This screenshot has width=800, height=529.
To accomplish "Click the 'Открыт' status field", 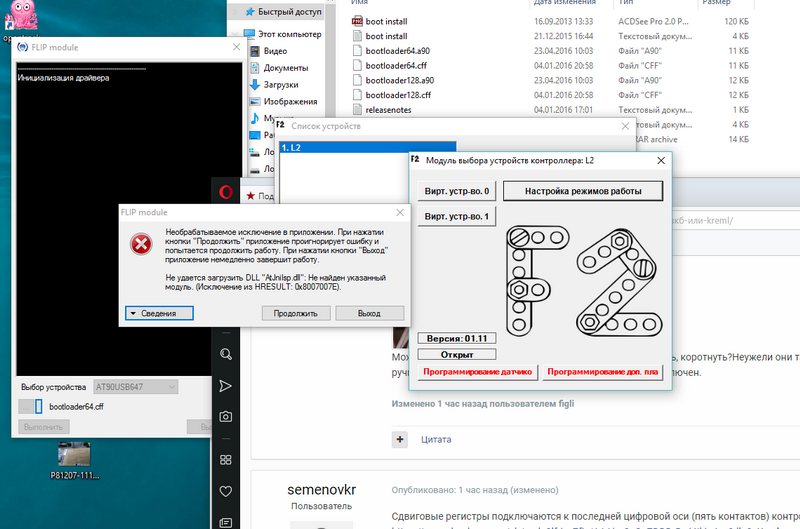I will 457,354.
